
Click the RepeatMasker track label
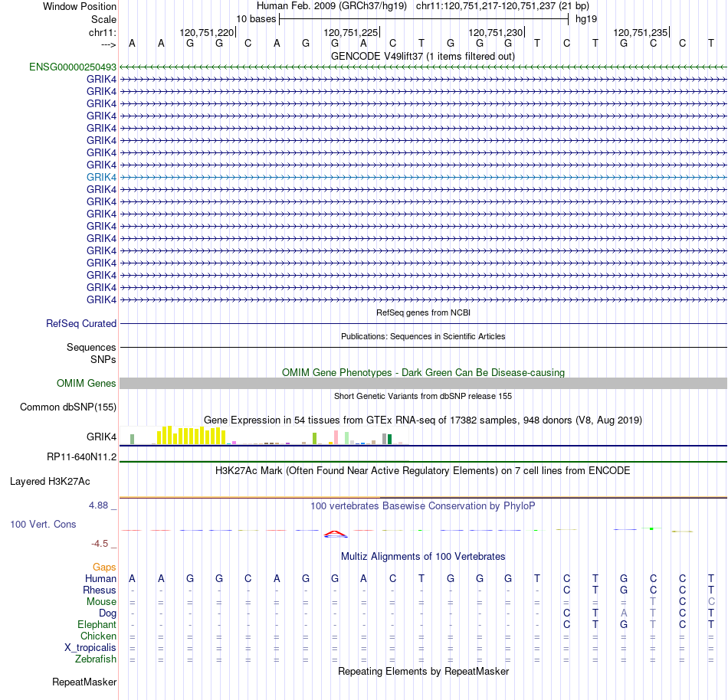coord(84,682)
